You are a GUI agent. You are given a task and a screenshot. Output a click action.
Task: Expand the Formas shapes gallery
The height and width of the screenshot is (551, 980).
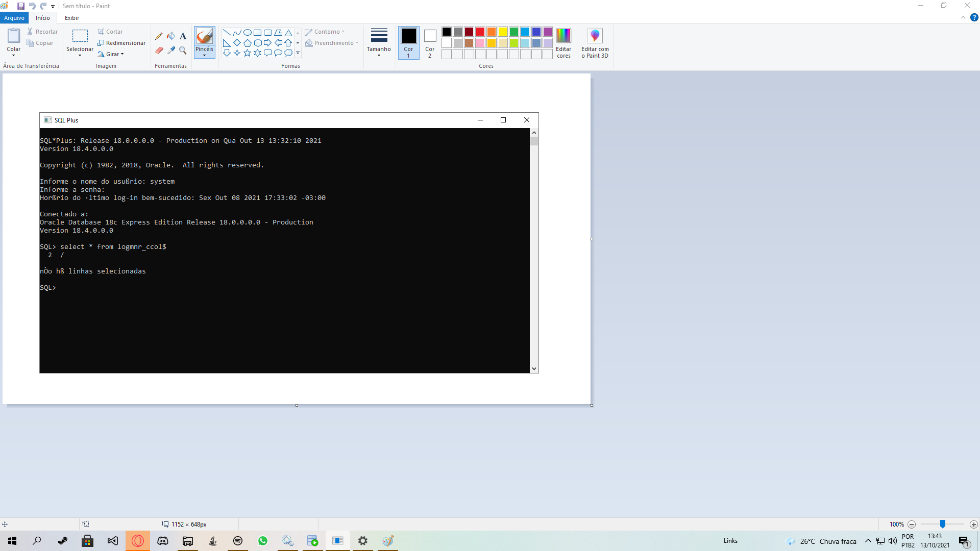tap(298, 53)
